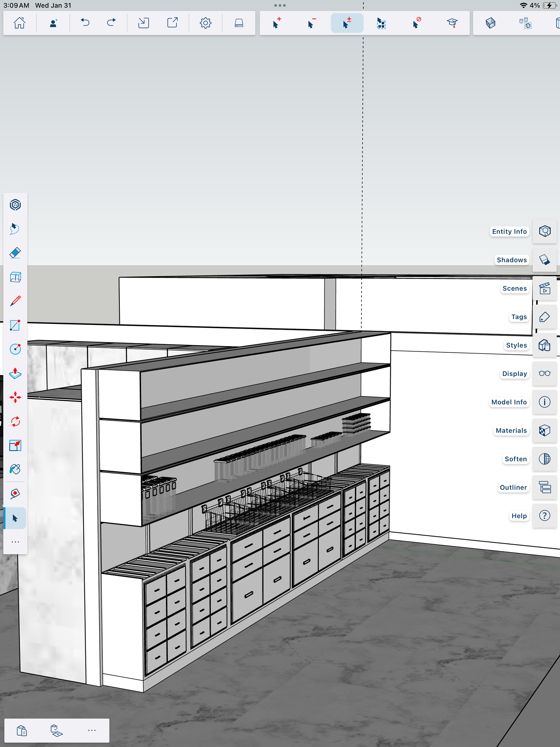Select the Paint bucket tool
This screenshot has width=560, height=747.
15,469
